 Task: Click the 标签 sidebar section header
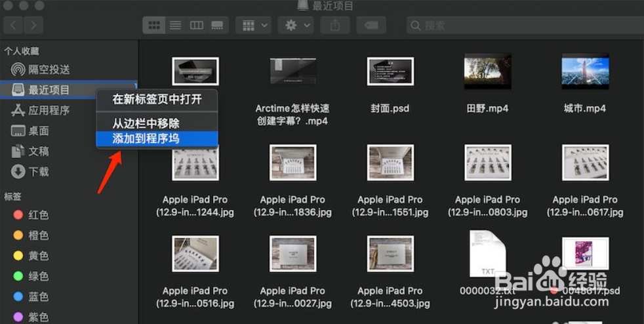point(12,196)
